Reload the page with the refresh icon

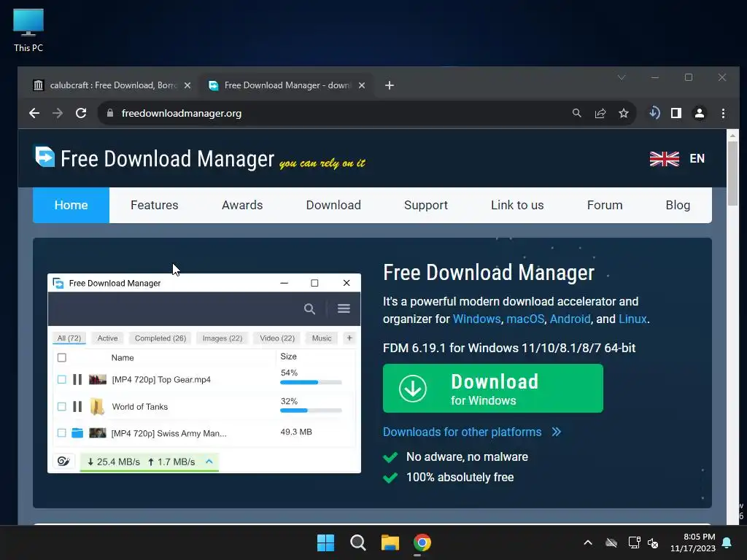pyautogui.click(x=81, y=113)
